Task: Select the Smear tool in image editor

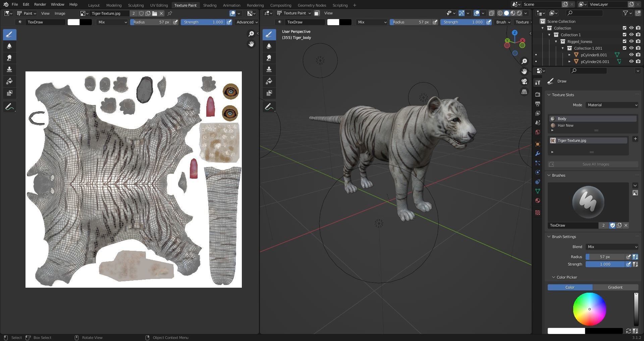Action: [x=9, y=58]
